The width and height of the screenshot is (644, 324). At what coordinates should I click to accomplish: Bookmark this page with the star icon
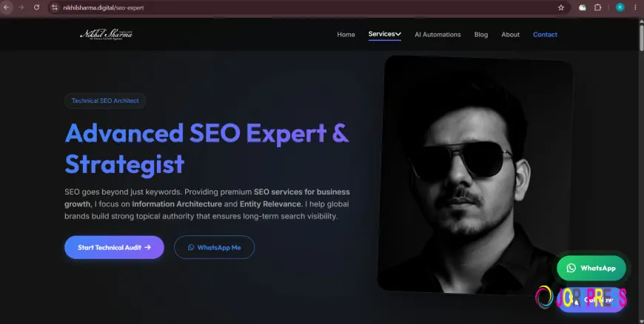pos(561,7)
